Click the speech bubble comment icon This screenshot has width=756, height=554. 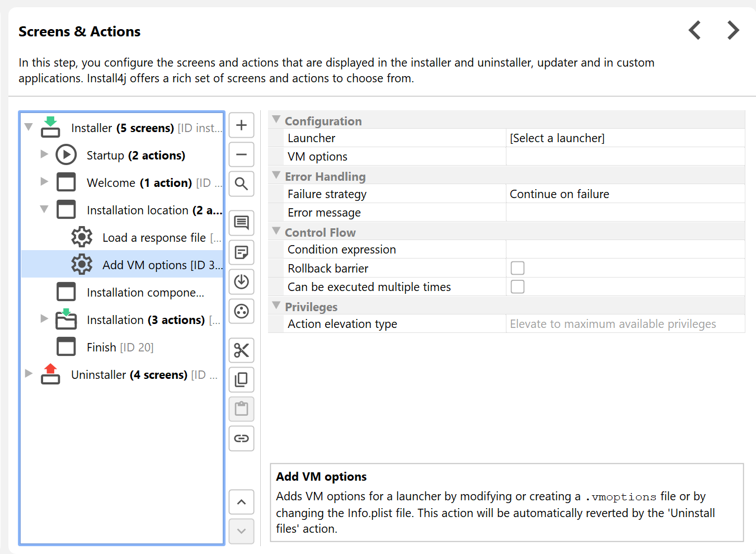tap(241, 223)
